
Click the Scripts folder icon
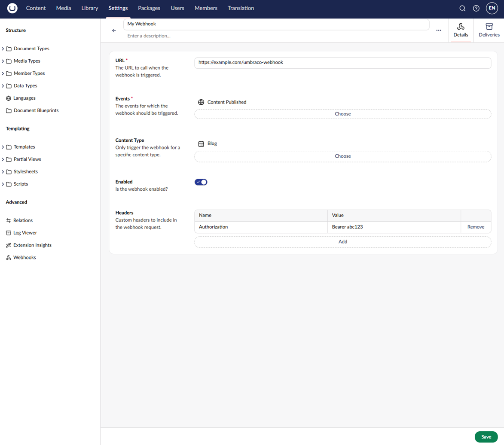(9, 184)
